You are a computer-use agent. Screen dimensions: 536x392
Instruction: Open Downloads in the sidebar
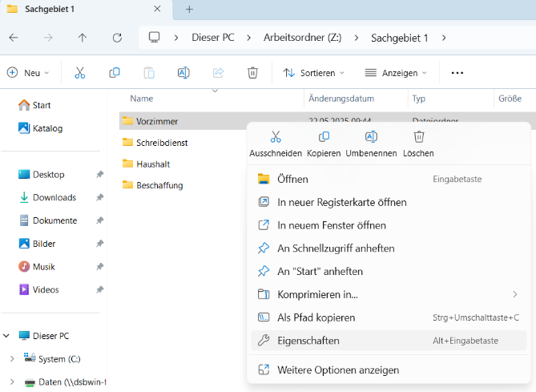click(x=54, y=197)
